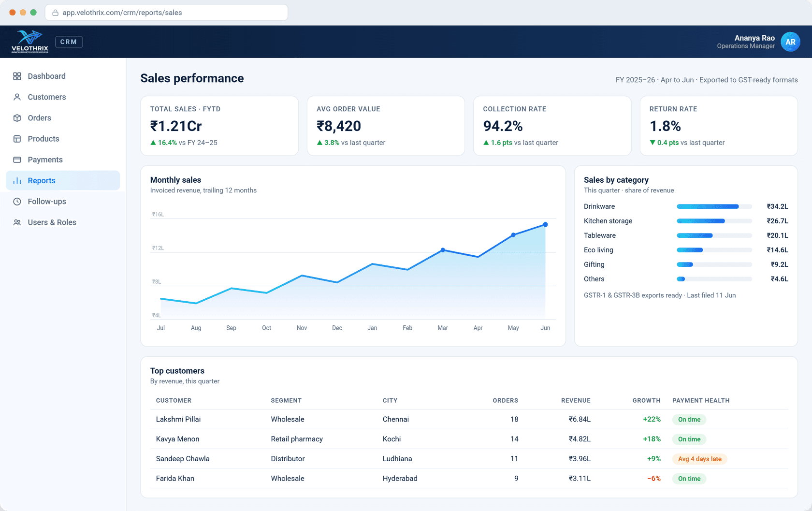Click the 'Avg 4 days late' badge

(699, 459)
